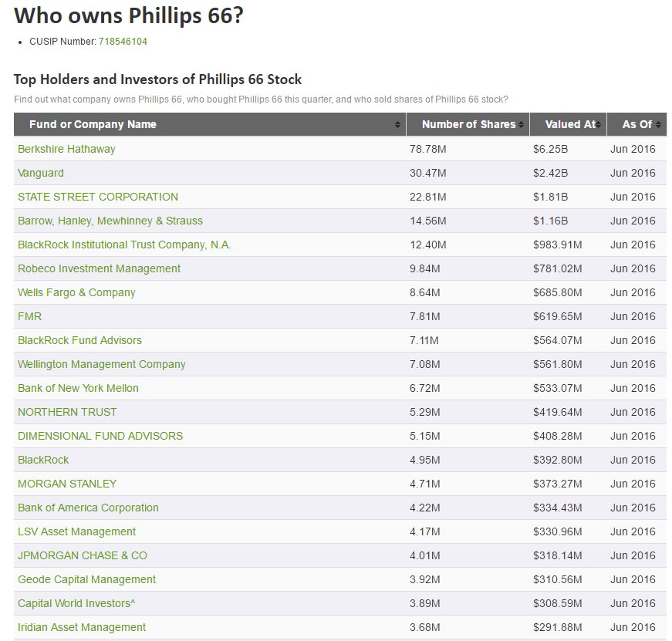Open Iridian Asset Management link
The image size is (672, 641).
82,627
